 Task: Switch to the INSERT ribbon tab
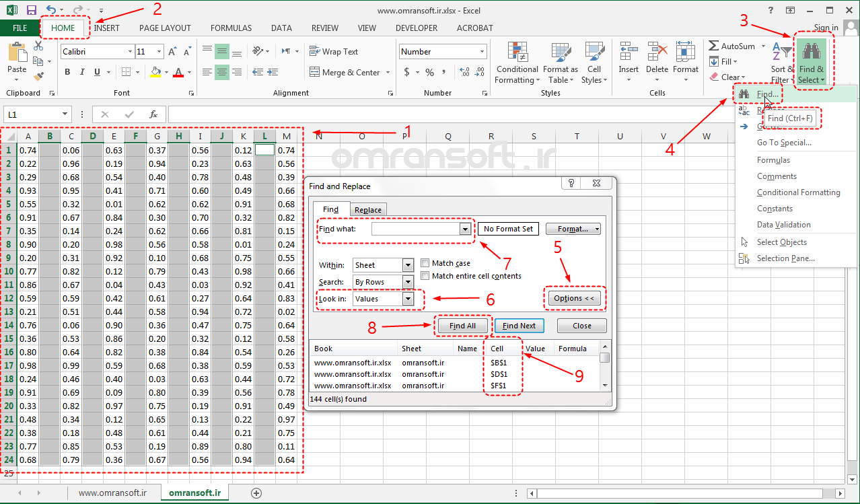click(x=107, y=28)
